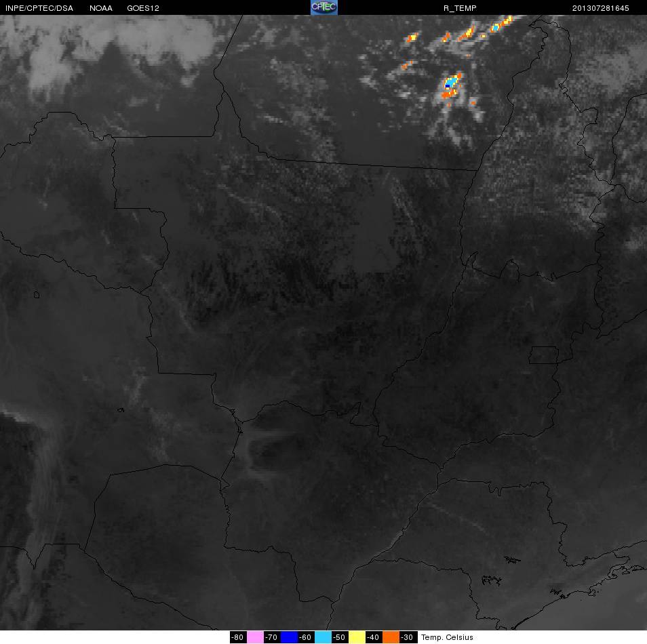Click the INPE/CPTEC/DSA header text
Viewport: 647px width, 644px height.
coord(39,8)
